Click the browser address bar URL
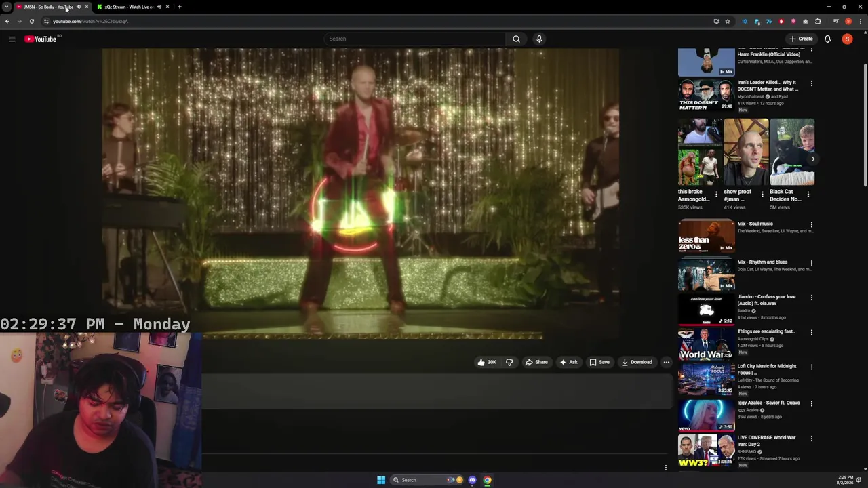The image size is (868, 488). click(90, 21)
